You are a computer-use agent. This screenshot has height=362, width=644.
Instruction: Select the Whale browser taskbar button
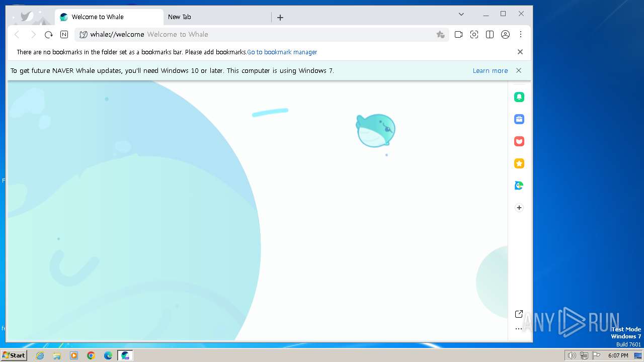(x=125, y=355)
